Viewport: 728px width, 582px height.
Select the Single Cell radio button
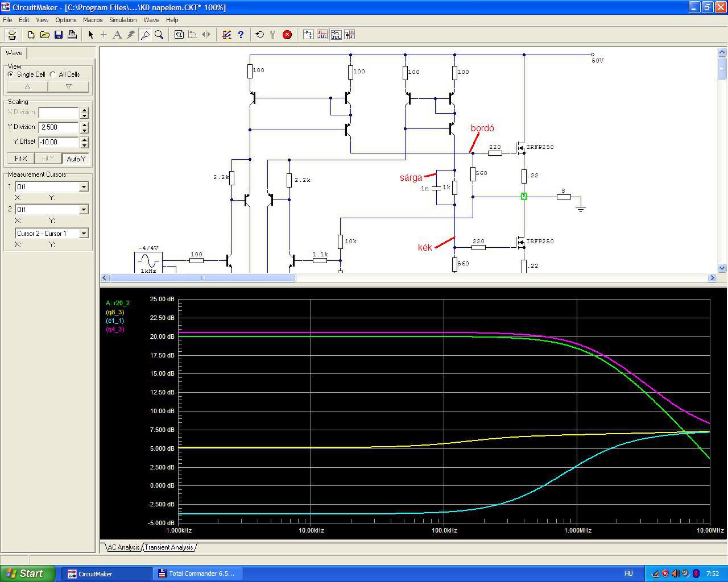click(x=11, y=74)
